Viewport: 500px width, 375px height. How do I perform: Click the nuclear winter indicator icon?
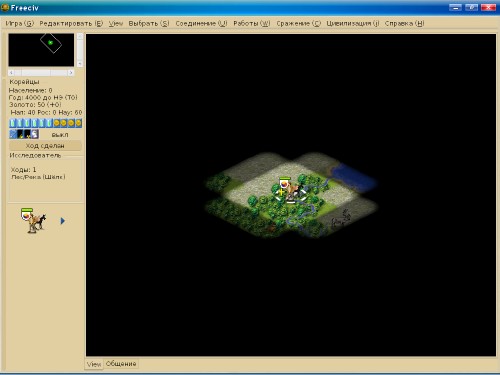pyautogui.click(x=28, y=134)
